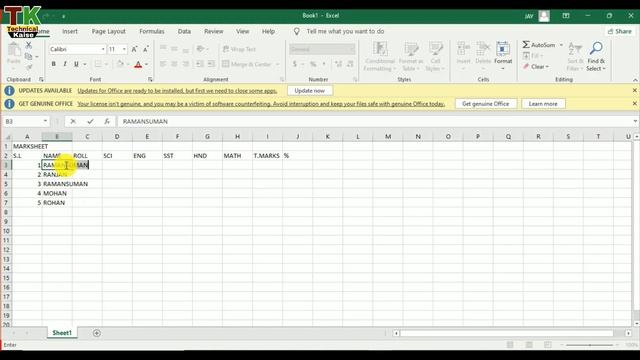The height and width of the screenshot is (360, 640).
Task: Click the Cut scissors icon
Action: (x=29, y=46)
